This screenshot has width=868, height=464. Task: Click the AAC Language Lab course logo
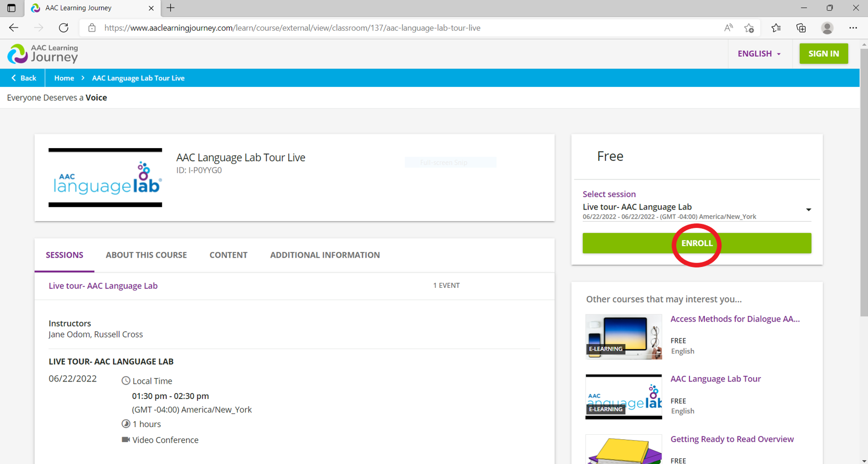[x=105, y=177]
